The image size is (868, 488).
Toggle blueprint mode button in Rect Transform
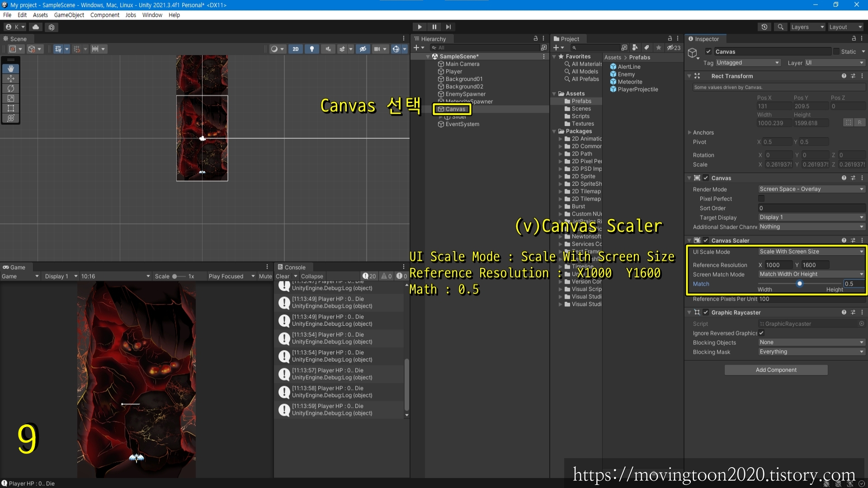pos(849,122)
